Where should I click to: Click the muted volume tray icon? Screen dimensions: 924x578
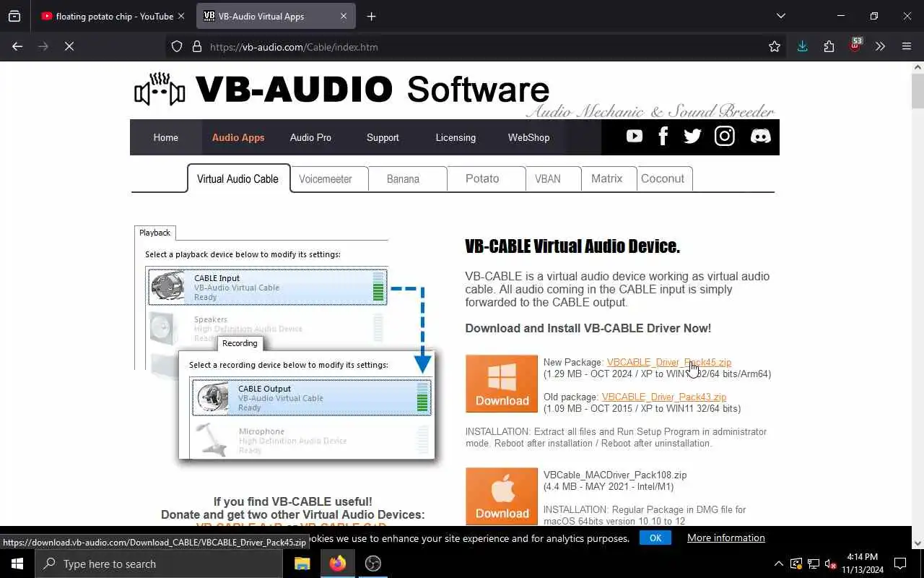[x=831, y=564]
